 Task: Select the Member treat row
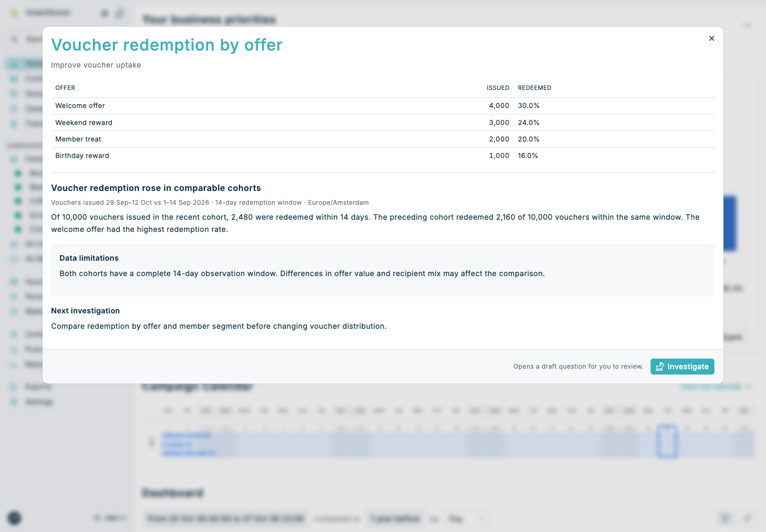(x=383, y=139)
